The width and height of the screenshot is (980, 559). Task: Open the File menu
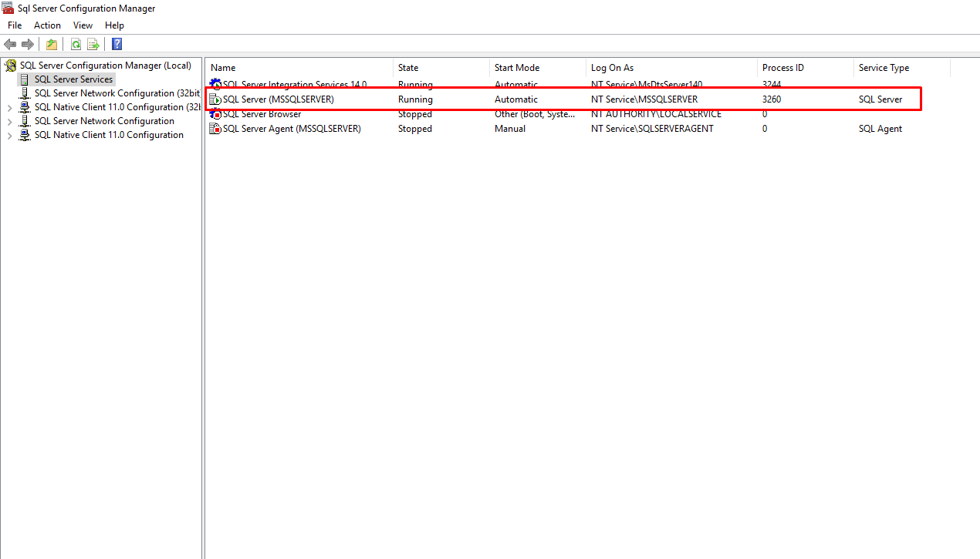pyautogui.click(x=15, y=25)
